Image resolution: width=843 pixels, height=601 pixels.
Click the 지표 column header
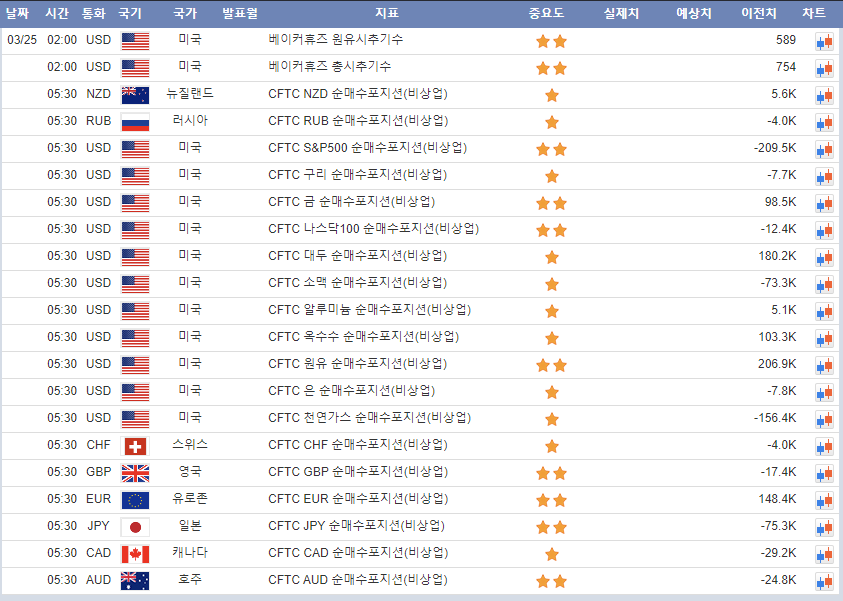click(387, 13)
